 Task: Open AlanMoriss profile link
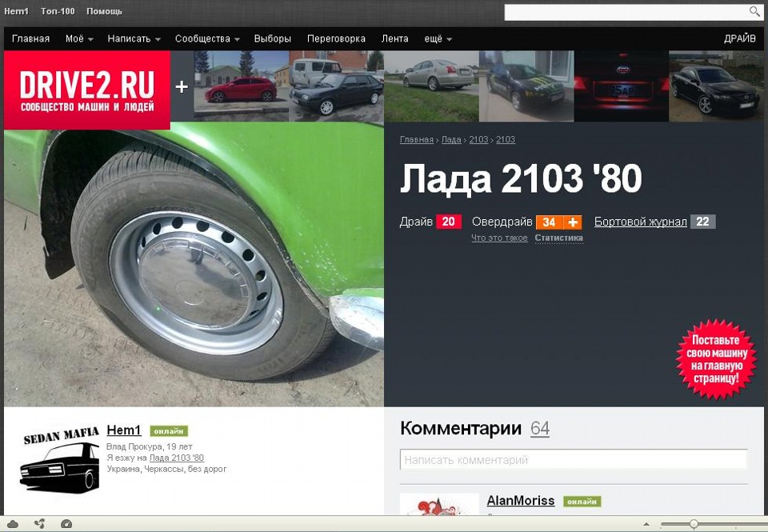click(x=521, y=501)
